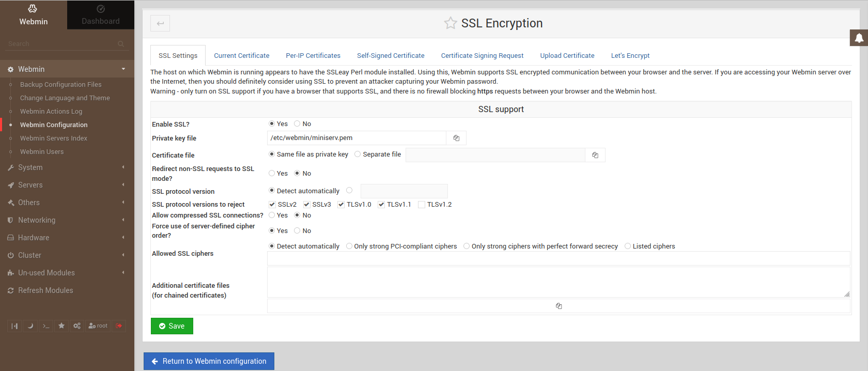Click the sidebar Search field
Viewport: 868px width, 371px height.
(x=62, y=44)
